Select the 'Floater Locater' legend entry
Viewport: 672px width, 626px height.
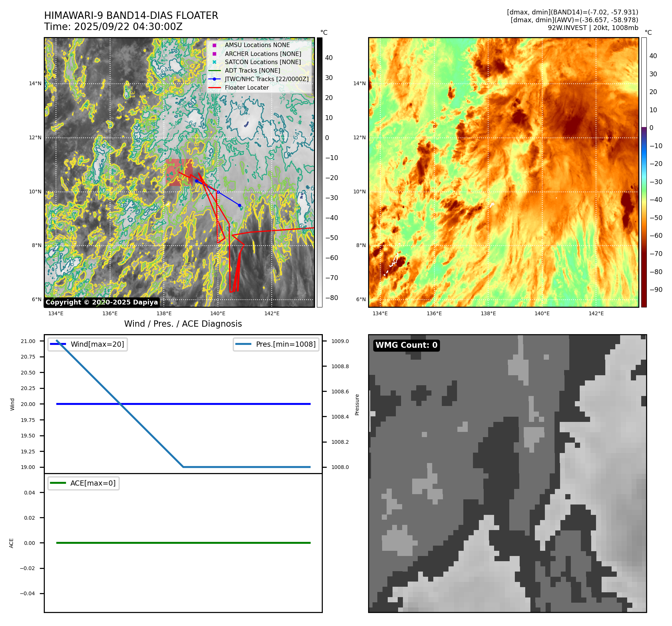click(x=247, y=88)
